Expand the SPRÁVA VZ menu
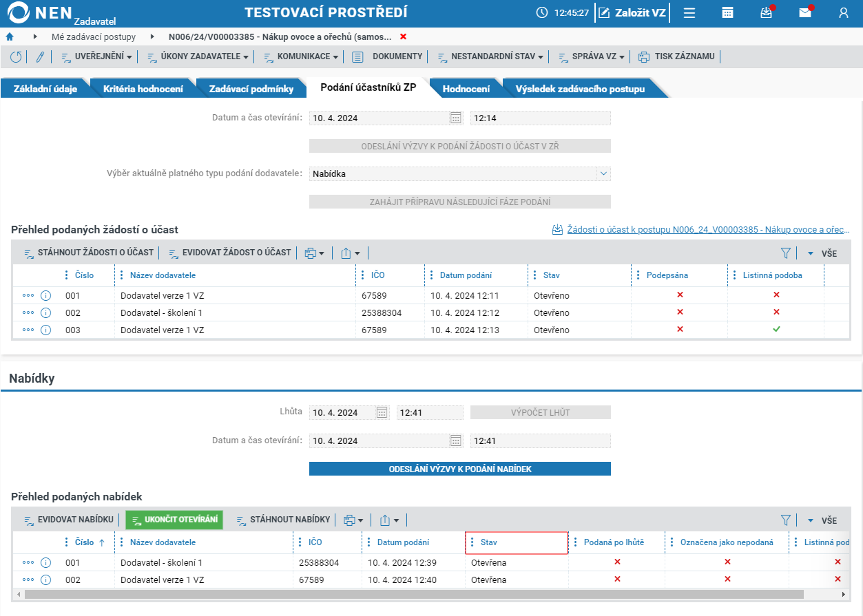Screen dimensions: 863x616 pyautogui.click(x=591, y=56)
